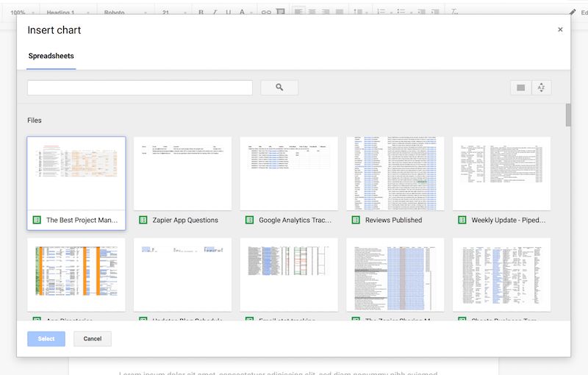
Task: Select justify alignment in the Docs toolbar
Action: (x=340, y=12)
